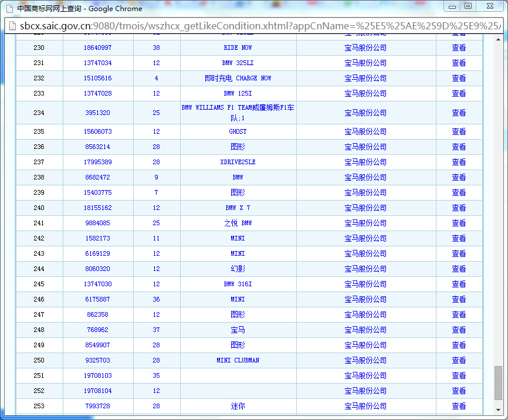Open registration number 768962
508x420 pixels.
point(97,330)
